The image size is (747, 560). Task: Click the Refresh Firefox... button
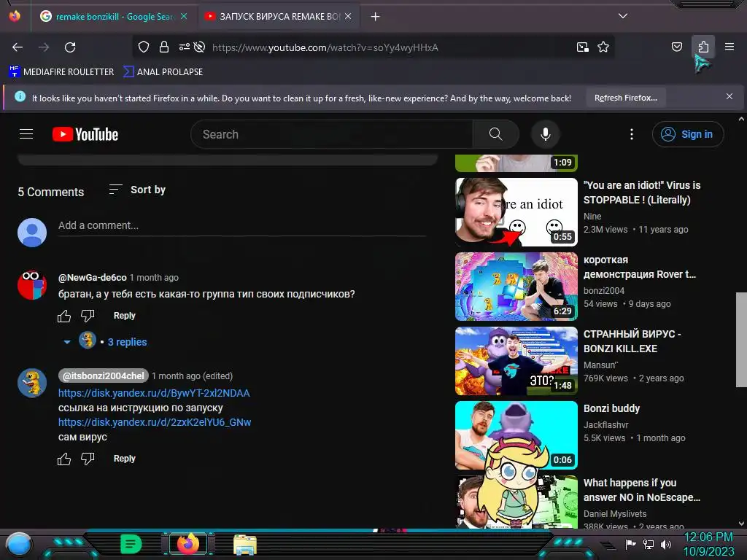tap(625, 98)
